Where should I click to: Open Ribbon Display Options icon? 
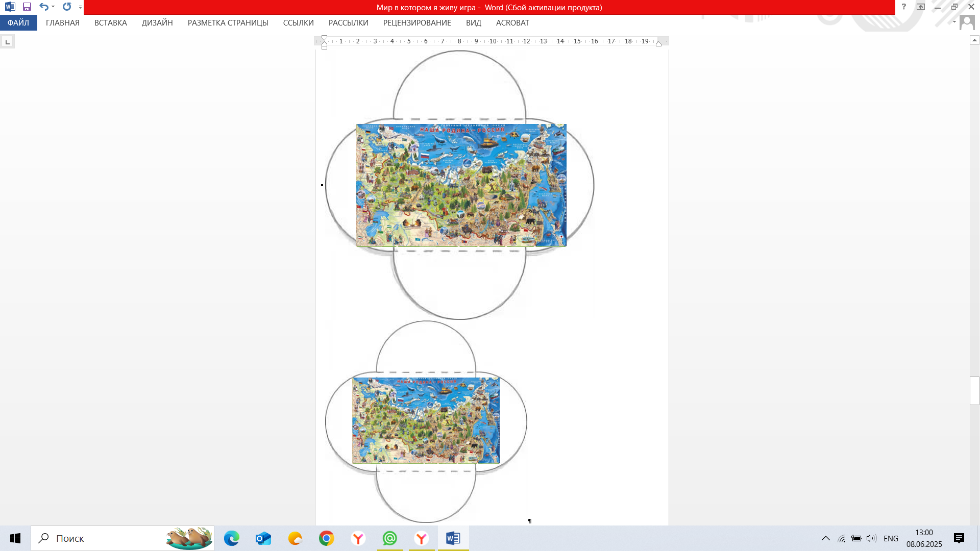(920, 7)
